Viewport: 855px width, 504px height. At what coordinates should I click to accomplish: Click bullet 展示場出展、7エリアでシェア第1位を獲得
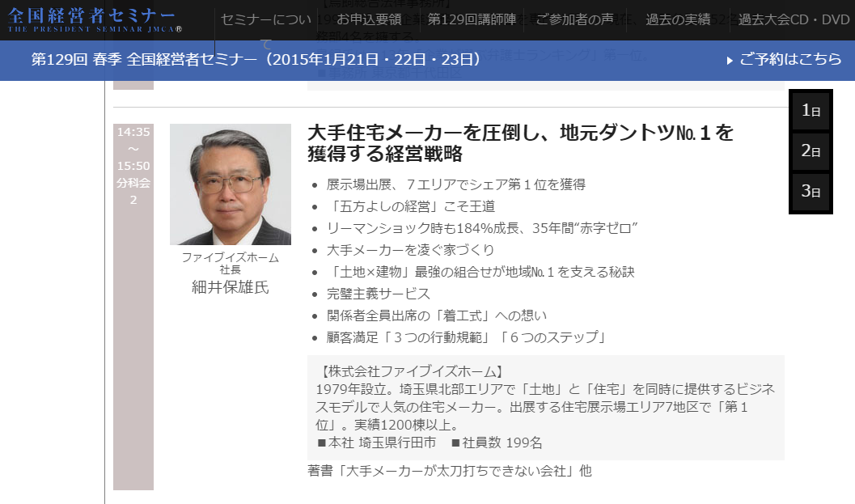click(x=456, y=184)
